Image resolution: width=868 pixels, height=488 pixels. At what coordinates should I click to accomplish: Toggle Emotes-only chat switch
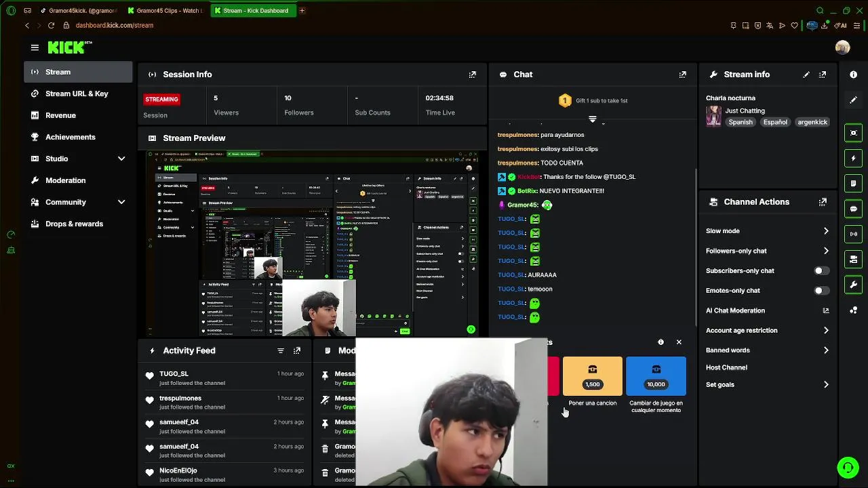[x=821, y=291]
